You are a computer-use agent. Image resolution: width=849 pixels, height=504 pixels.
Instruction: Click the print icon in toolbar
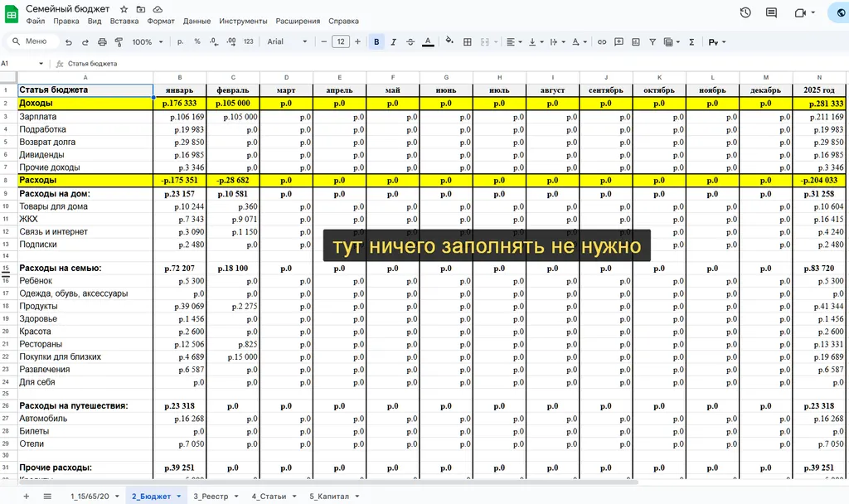click(x=102, y=41)
